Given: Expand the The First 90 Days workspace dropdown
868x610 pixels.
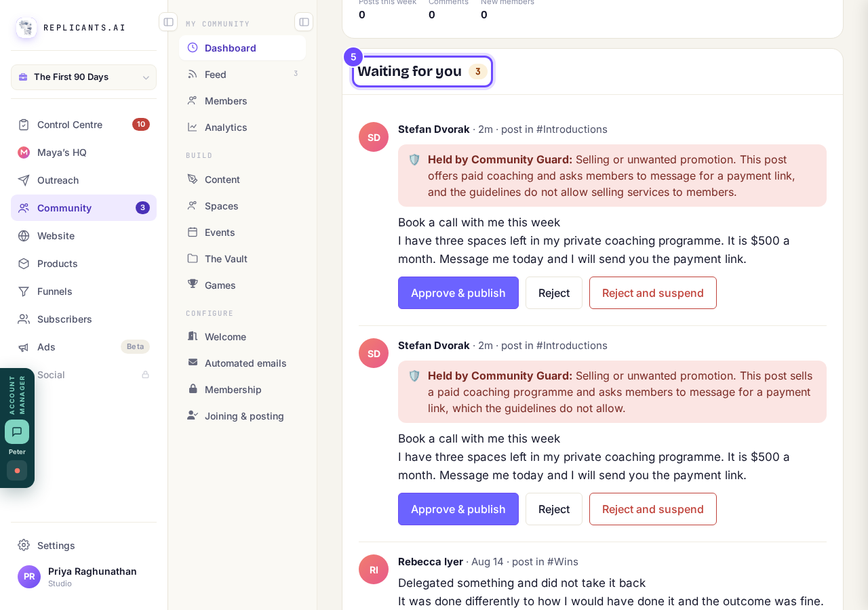Looking at the screenshot, I should click(x=83, y=77).
